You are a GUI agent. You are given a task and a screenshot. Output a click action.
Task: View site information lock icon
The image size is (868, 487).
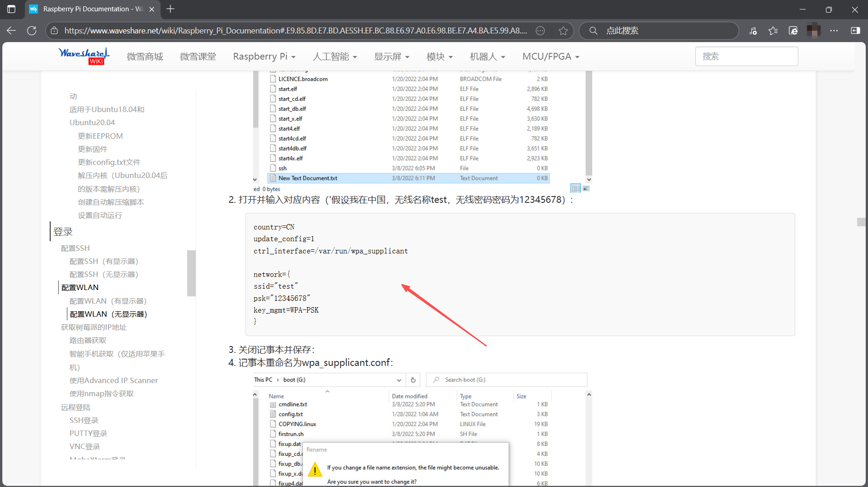tap(54, 31)
